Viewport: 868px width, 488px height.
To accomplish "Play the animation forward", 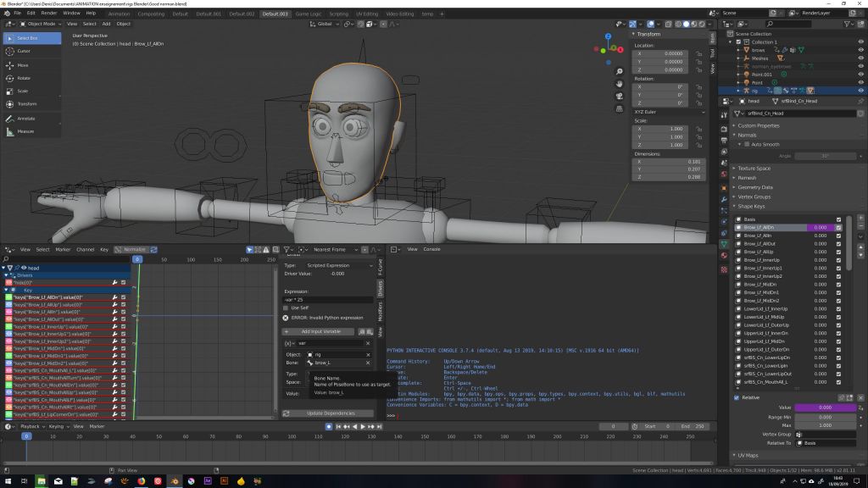I will (x=363, y=427).
